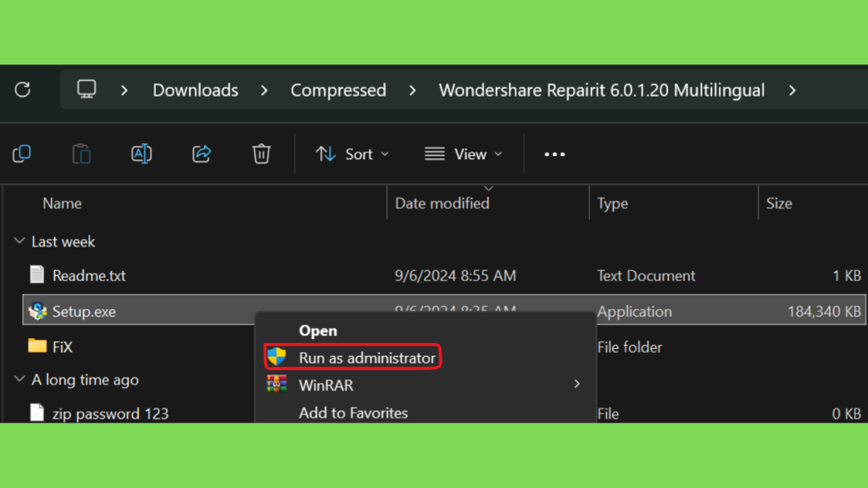This screenshot has width=868, height=488.
Task: Click the zip password 123 file icon
Action: click(x=37, y=413)
